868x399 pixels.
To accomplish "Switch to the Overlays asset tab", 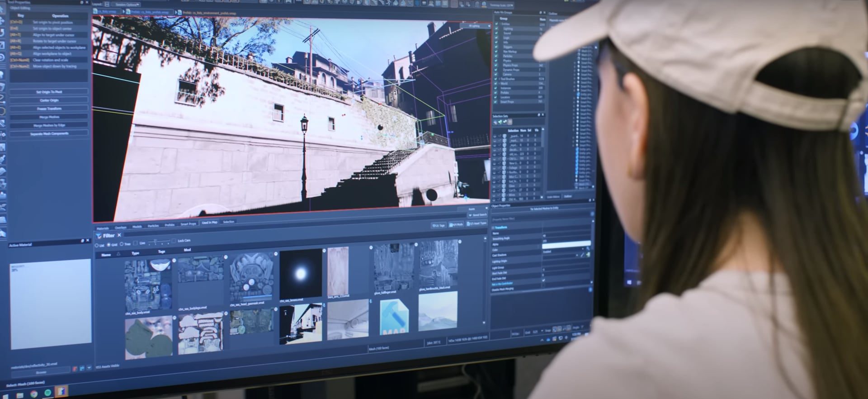I will (x=120, y=228).
